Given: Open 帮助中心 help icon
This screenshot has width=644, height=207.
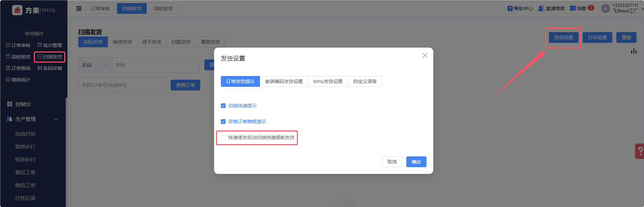Looking at the screenshot, I should [x=510, y=8].
